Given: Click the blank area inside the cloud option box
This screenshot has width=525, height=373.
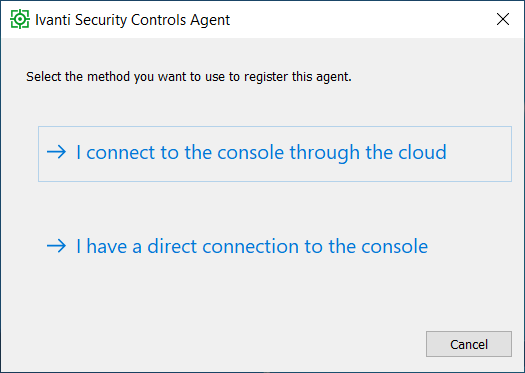Looking at the screenshot, I should pos(479,154).
